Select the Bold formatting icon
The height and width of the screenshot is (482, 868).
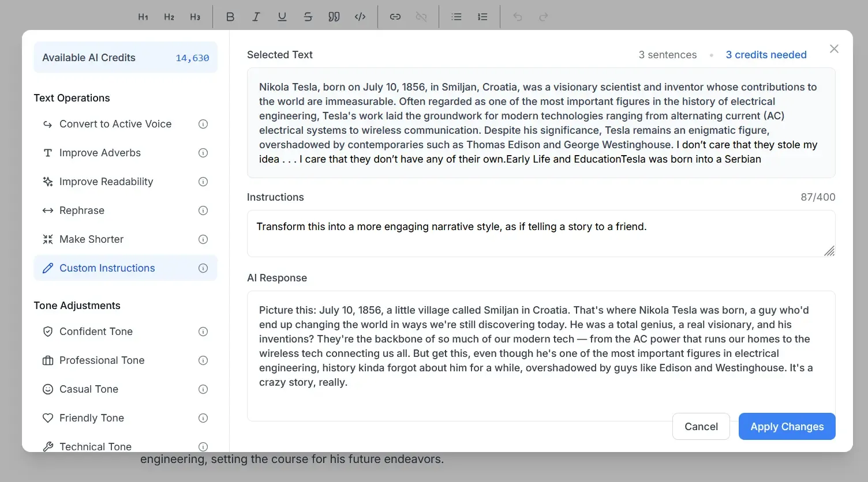pyautogui.click(x=230, y=17)
